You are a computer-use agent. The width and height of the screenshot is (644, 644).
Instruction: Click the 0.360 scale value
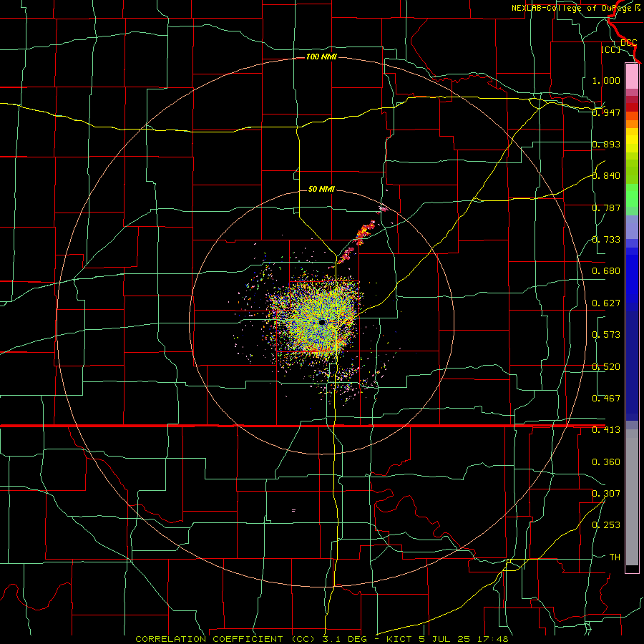pyautogui.click(x=606, y=462)
